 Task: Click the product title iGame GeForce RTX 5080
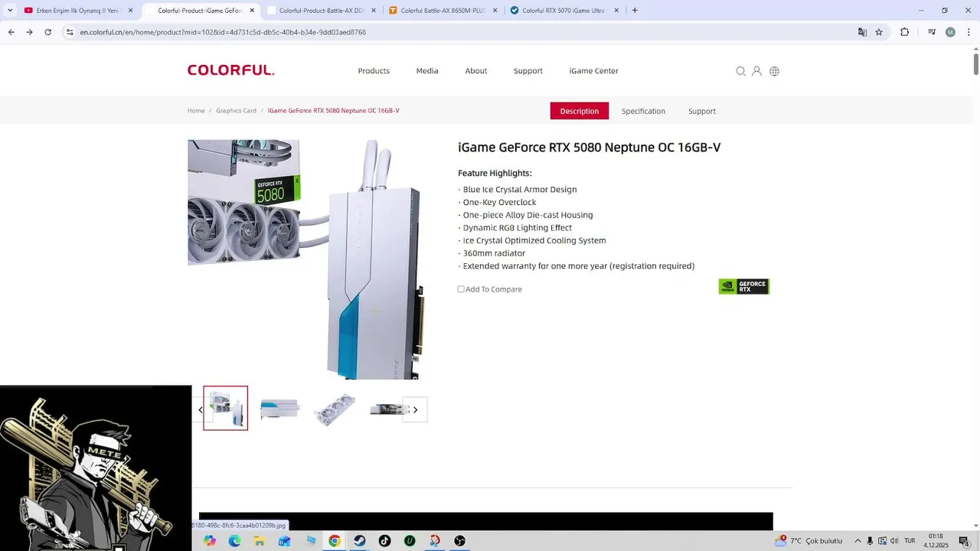(x=589, y=147)
